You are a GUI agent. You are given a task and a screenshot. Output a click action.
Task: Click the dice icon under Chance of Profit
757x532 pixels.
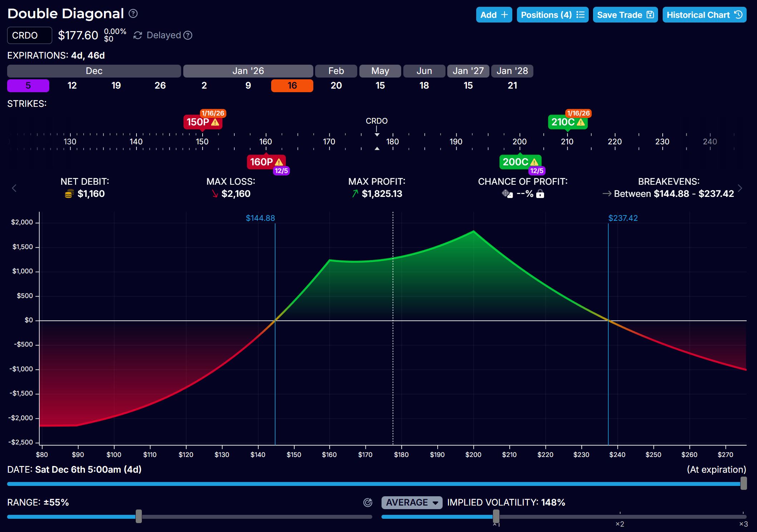coord(507,194)
